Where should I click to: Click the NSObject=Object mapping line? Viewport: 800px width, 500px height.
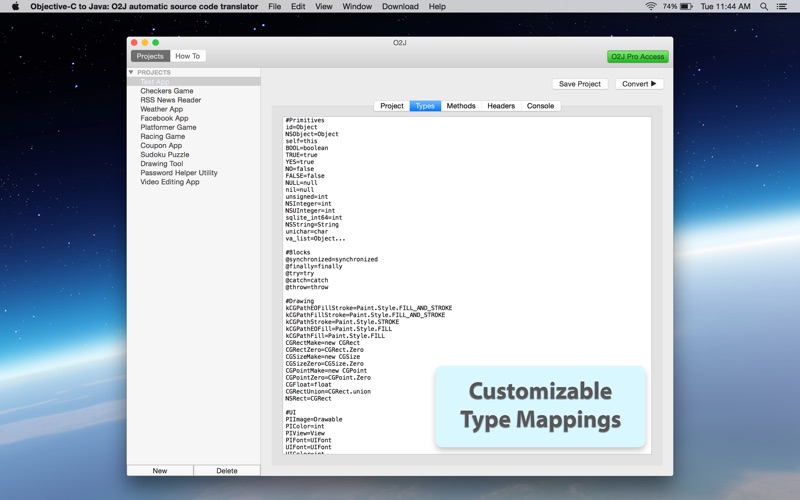pos(312,134)
